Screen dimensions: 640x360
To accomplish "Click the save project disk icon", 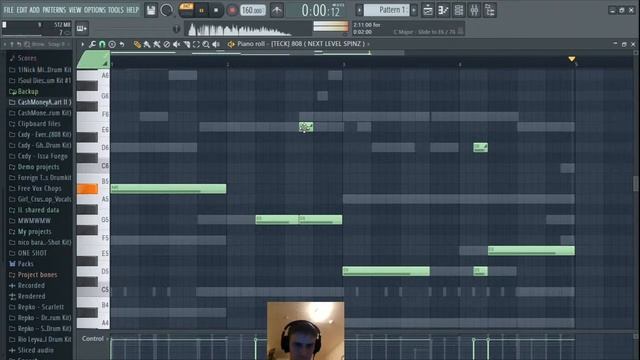I will (151, 10).
